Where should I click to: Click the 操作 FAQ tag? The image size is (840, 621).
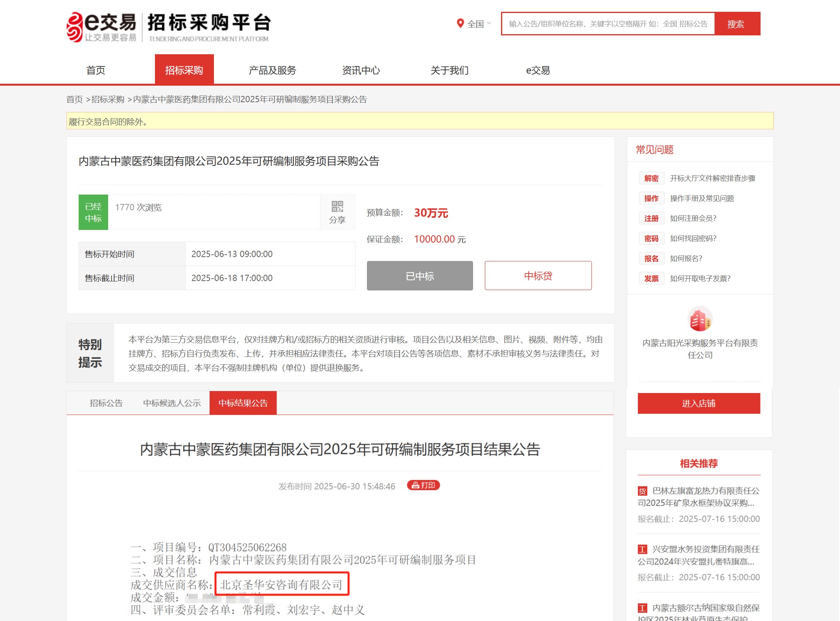651,198
